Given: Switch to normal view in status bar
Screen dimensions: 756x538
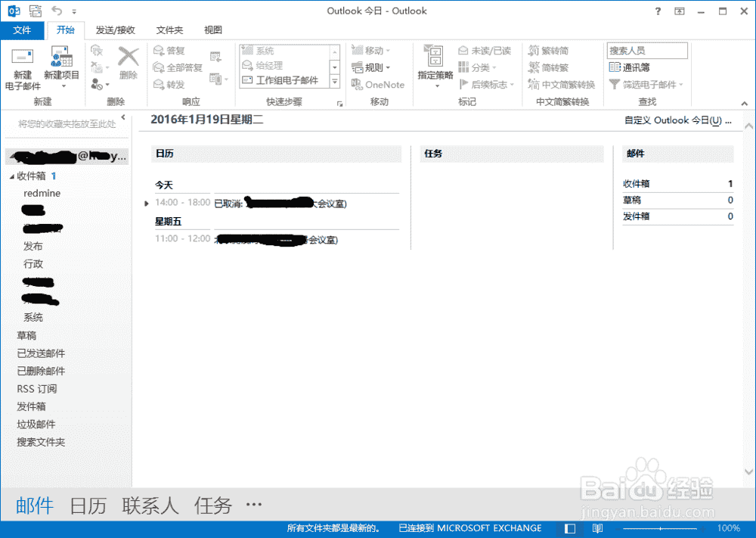Looking at the screenshot, I should pyautogui.click(x=570, y=528).
